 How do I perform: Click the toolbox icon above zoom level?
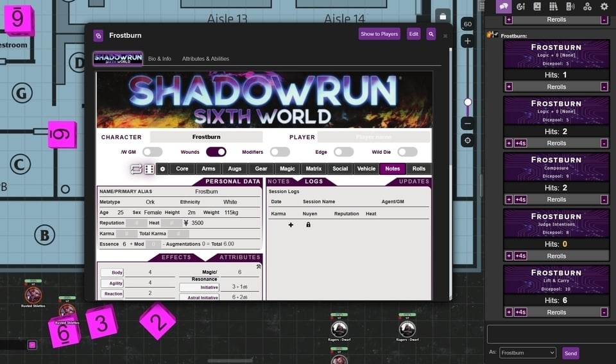click(443, 17)
